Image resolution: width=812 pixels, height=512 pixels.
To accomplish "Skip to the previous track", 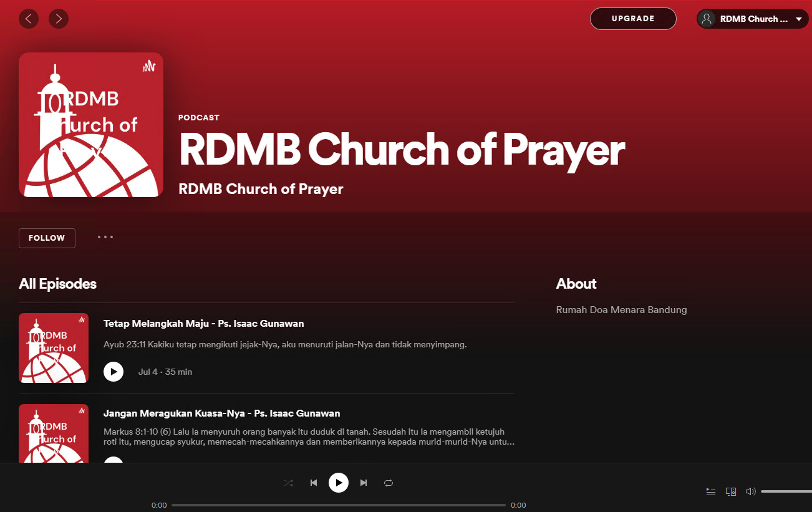I will pos(314,483).
